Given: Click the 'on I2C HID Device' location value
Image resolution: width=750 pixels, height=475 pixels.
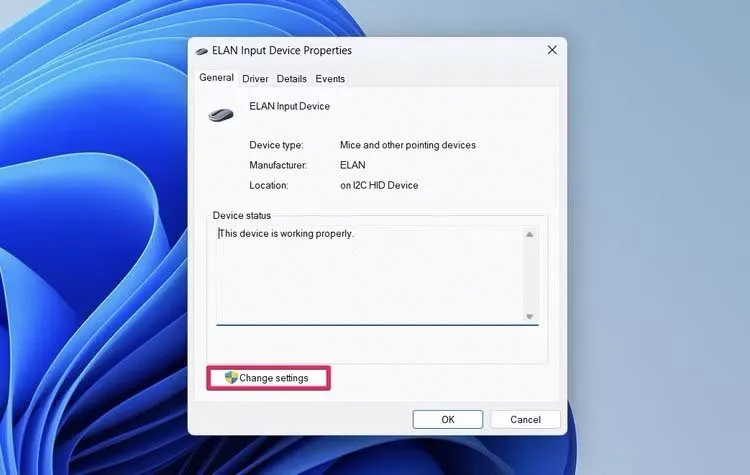Looking at the screenshot, I should coord(379,185).
